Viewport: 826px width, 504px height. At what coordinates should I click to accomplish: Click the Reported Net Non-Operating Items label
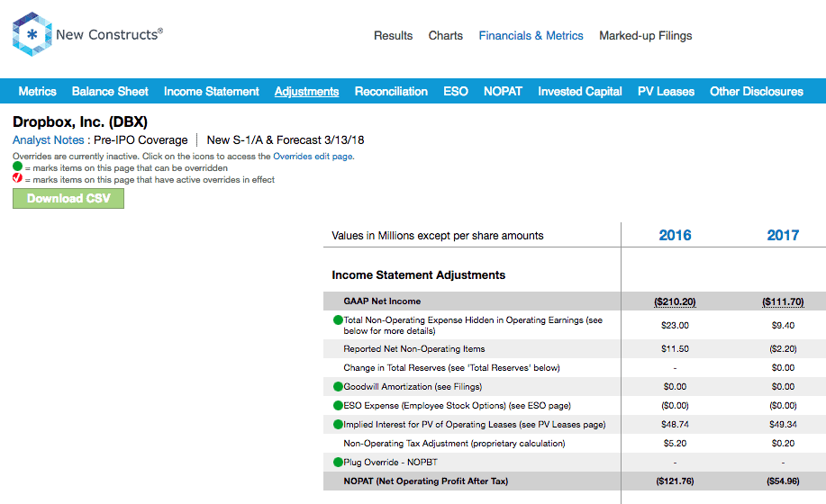coord(414,349)
